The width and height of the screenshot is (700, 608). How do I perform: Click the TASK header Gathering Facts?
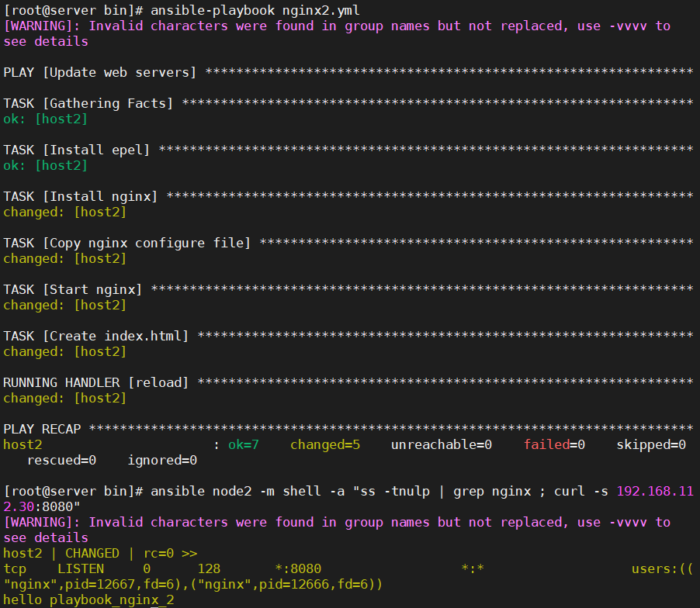point(89,103)
